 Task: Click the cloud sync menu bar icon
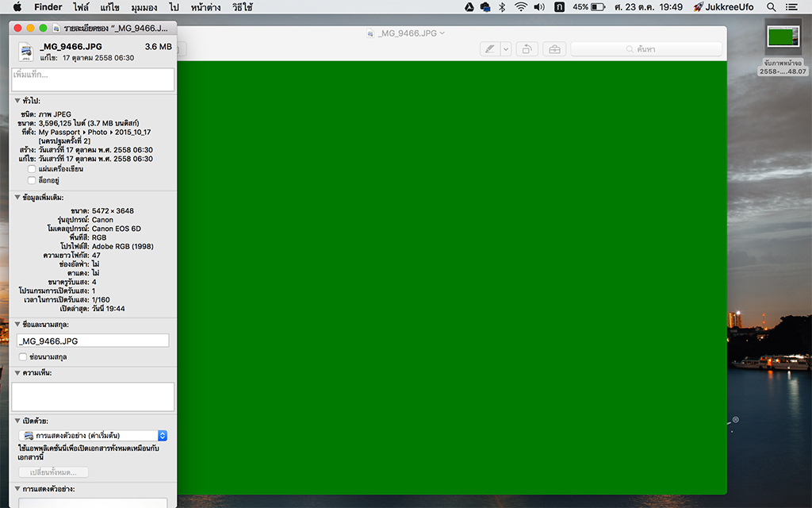(485, 6)
